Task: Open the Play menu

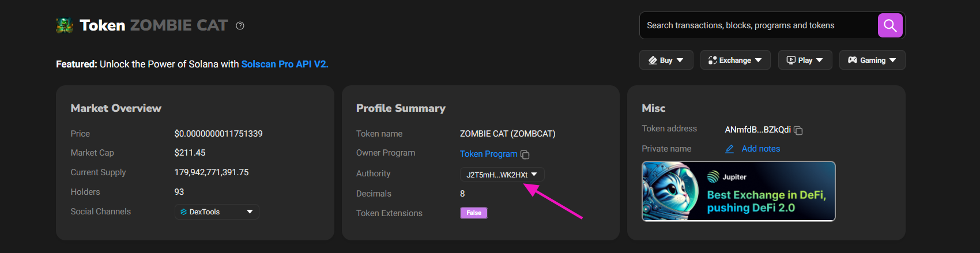Action: (805, 60)
